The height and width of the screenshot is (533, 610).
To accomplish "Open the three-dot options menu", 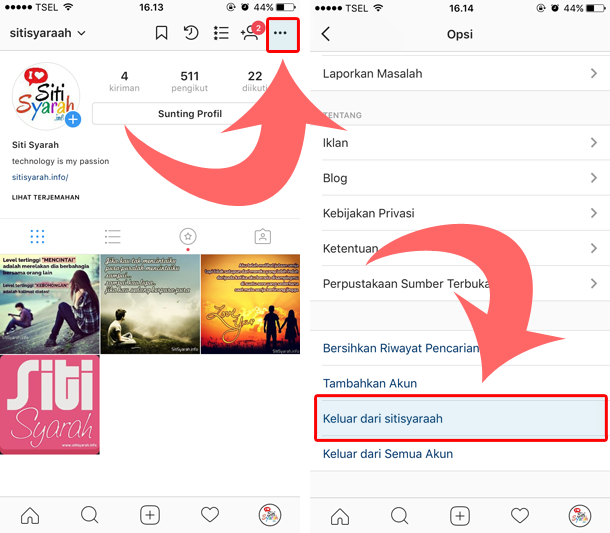I will (x=282, y=35).
